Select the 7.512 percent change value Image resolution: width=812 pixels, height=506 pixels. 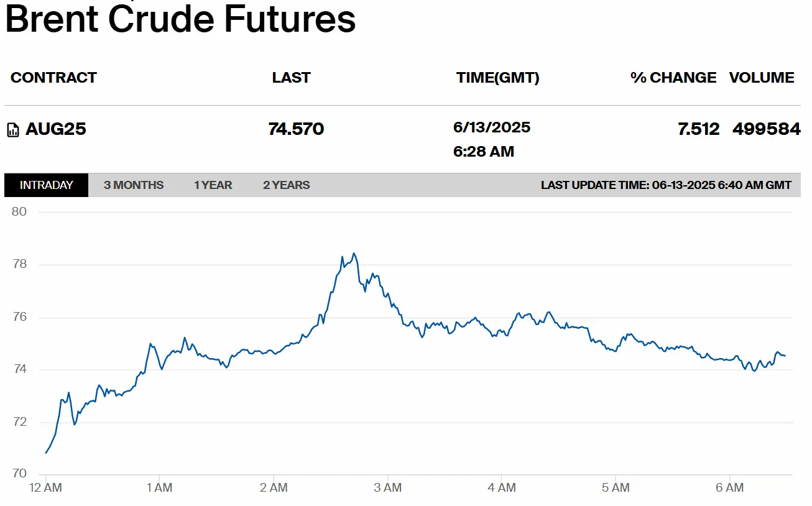699,129
